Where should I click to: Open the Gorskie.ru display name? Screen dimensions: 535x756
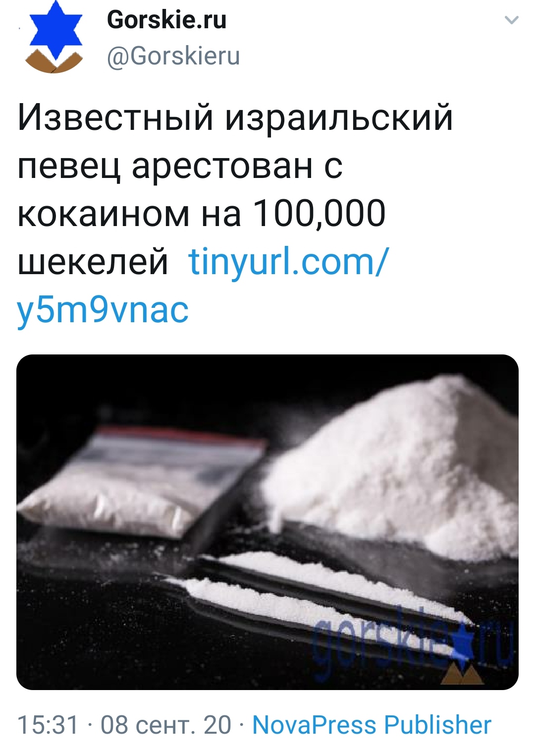166,20
